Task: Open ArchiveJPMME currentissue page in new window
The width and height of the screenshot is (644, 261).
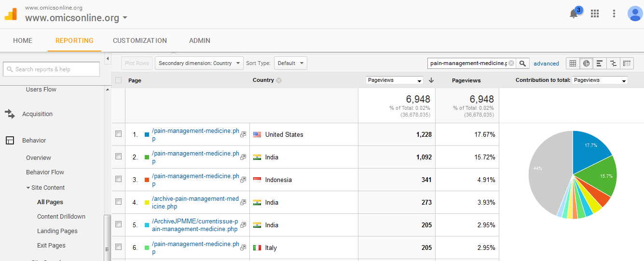Action: (x=243, y=225)
